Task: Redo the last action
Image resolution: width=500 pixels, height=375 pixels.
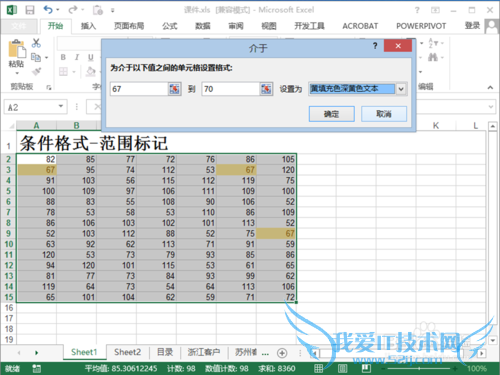Action: pos(73,10)
